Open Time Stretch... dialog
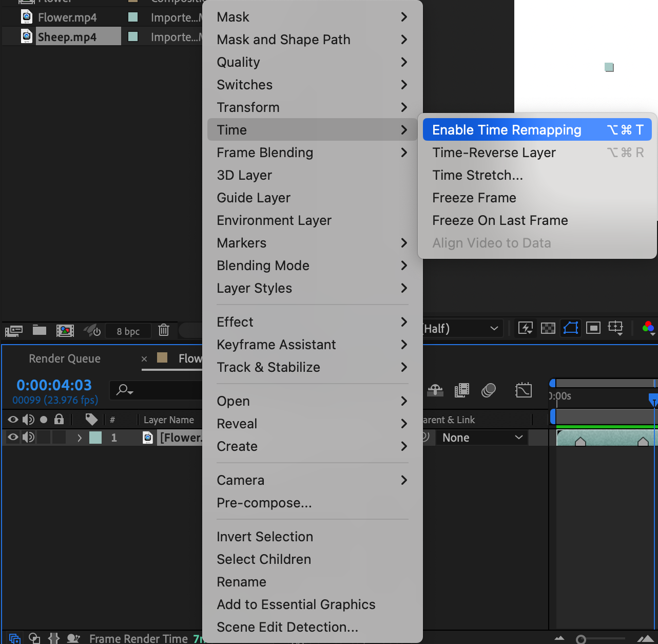This screenshot has height=644, width=658. pos(537,175)
